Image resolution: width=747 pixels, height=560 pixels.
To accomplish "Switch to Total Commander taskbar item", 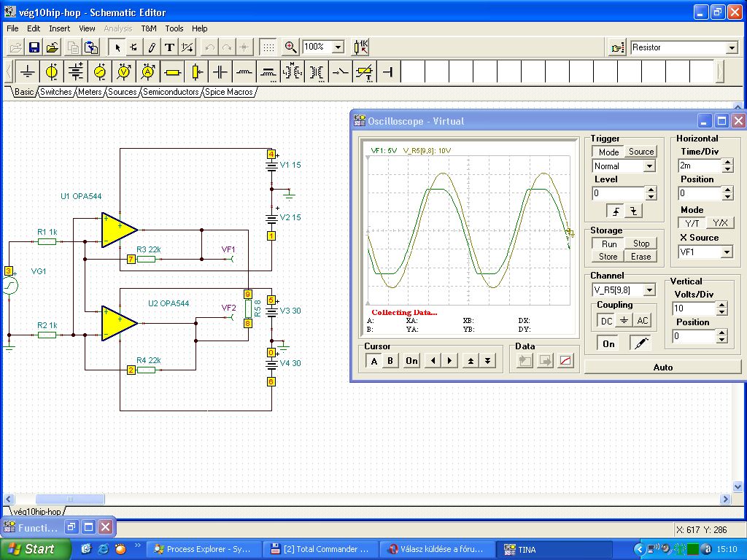I will 321,549.
